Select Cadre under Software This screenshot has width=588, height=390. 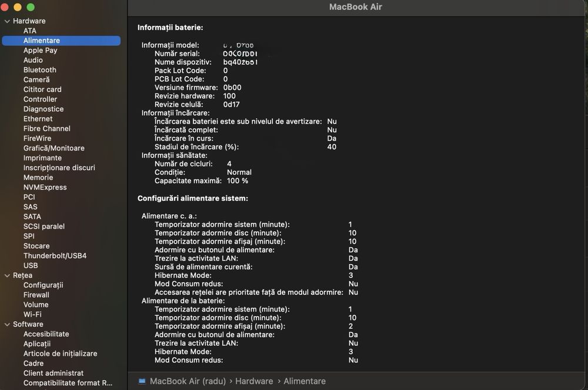(34, 363)
